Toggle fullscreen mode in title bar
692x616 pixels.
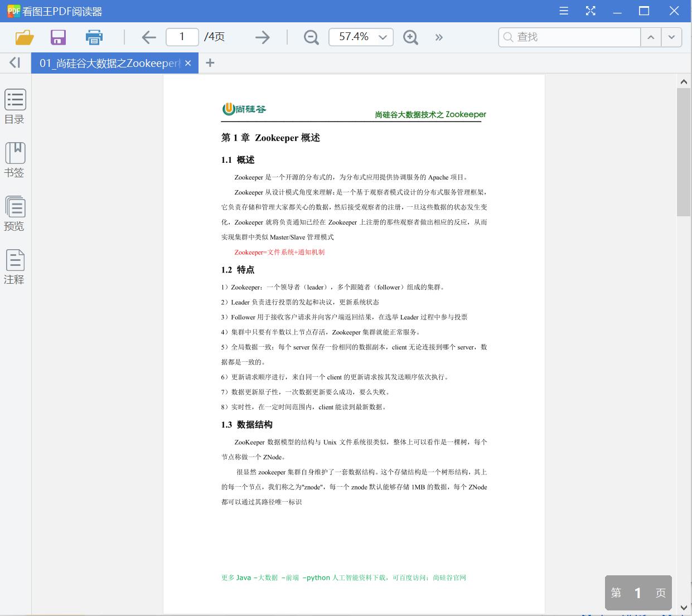[591, 11]
